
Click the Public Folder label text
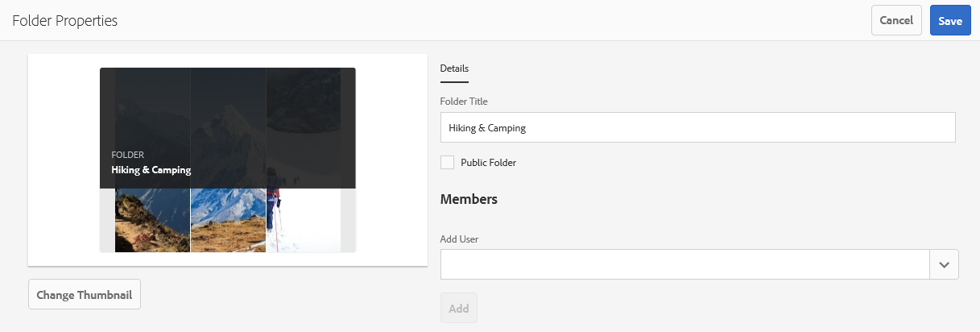coord(488,163)
